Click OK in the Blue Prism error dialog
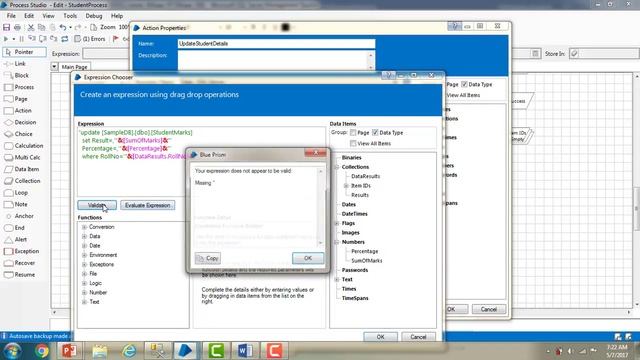The height and width of the screenshot is (360, 640). (308, 258)
